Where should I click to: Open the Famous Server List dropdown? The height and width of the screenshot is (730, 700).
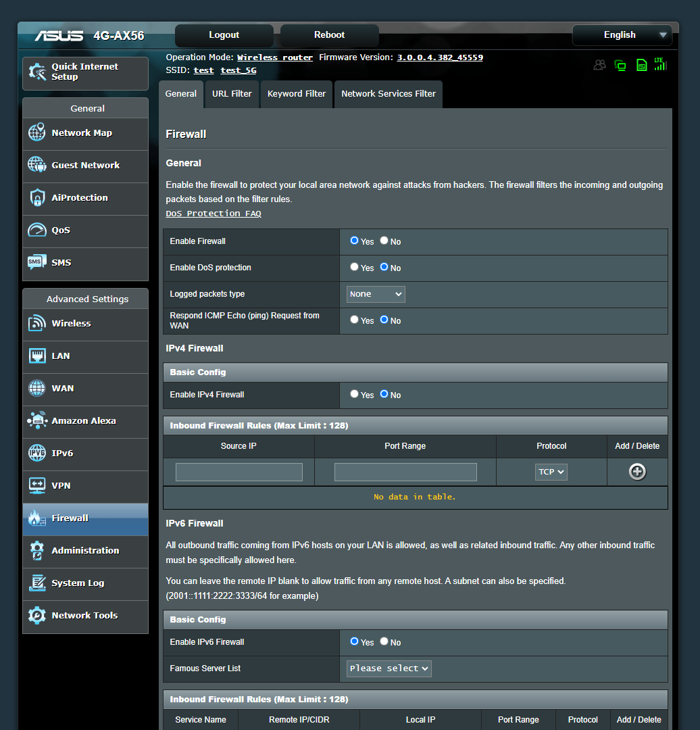click(389, 668)
